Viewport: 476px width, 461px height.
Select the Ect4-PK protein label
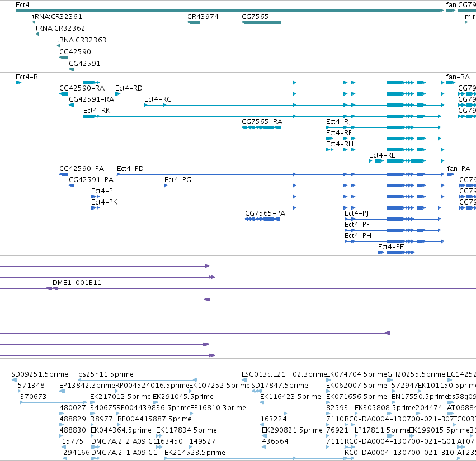point(105,202)
